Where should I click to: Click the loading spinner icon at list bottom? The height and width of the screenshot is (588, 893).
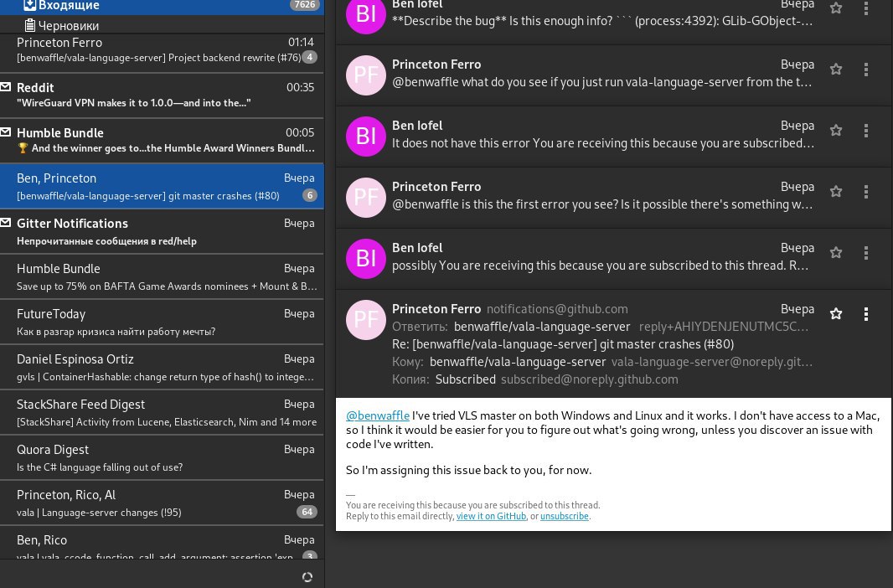pos(307,576)
